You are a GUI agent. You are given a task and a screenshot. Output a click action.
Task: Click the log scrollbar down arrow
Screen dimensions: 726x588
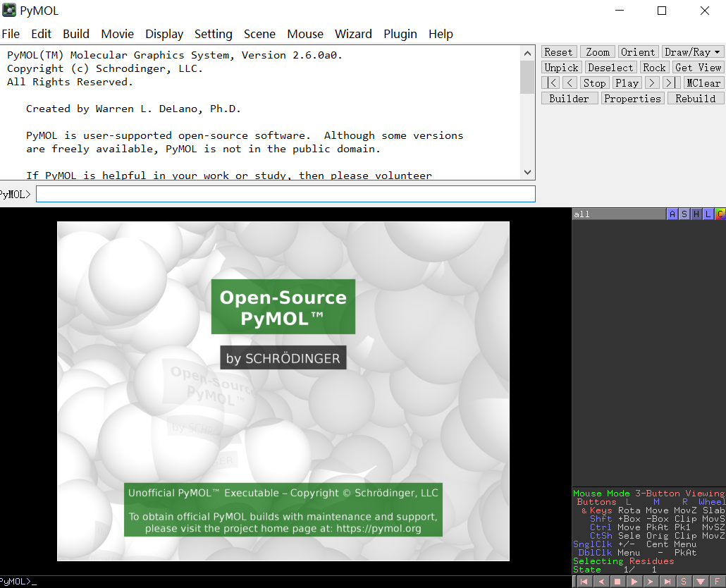click(x=527, y=172)
